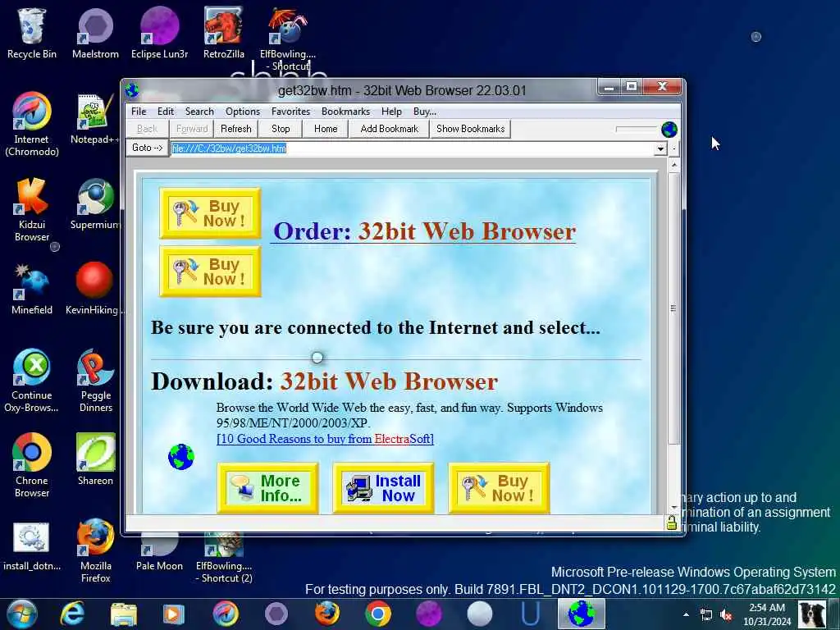Select the ElfBowling Shortcut icon at top

288,38
